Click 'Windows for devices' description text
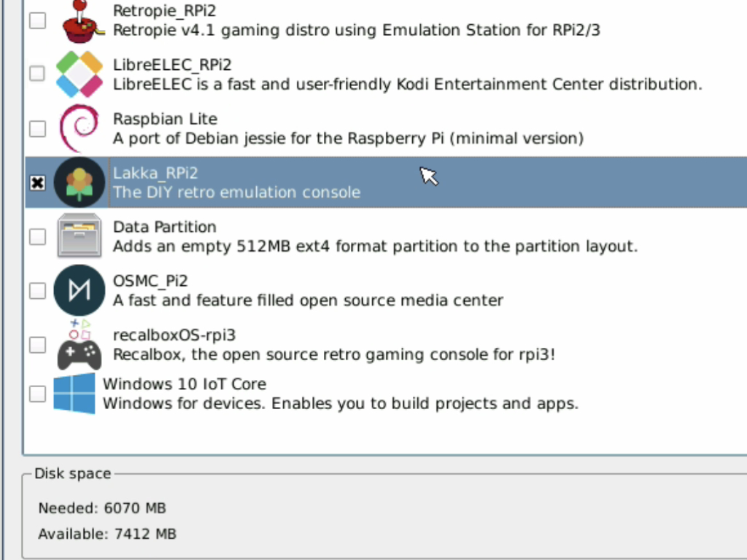747x560 pixels. pyautogui.click(x=341, y=403)
